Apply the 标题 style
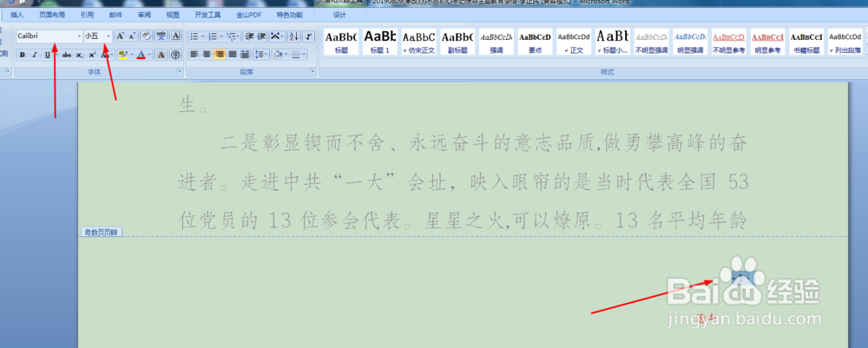This screenshot has width=868, height=348. [341, 42]
